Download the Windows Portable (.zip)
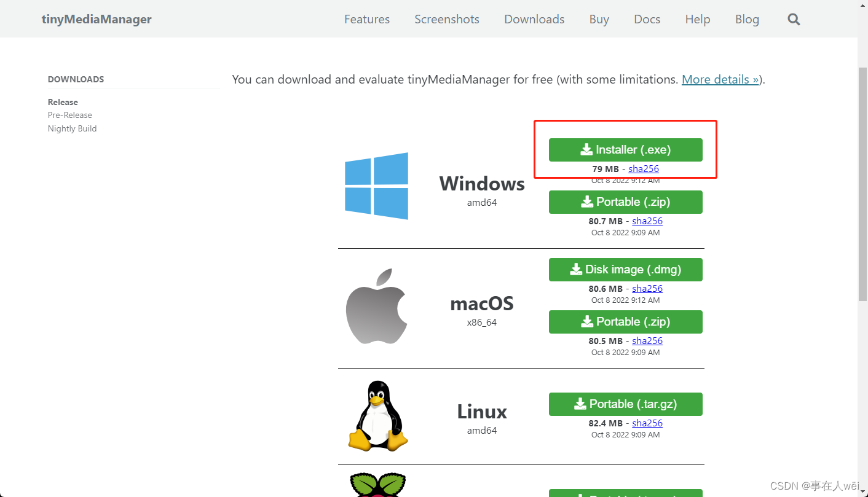 pos(625,202)
